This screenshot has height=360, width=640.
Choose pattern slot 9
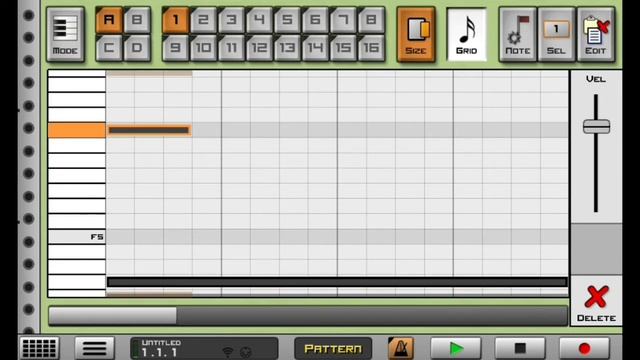coord(176,48)
